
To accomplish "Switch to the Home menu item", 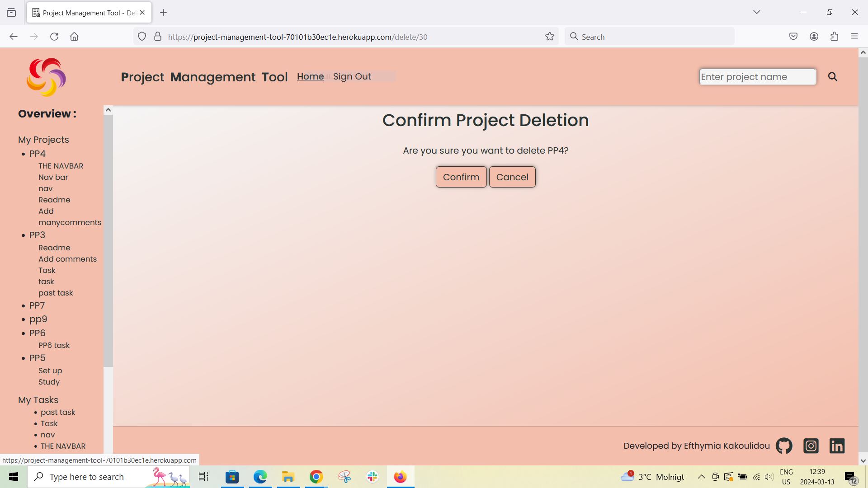I will pos(310,76).
